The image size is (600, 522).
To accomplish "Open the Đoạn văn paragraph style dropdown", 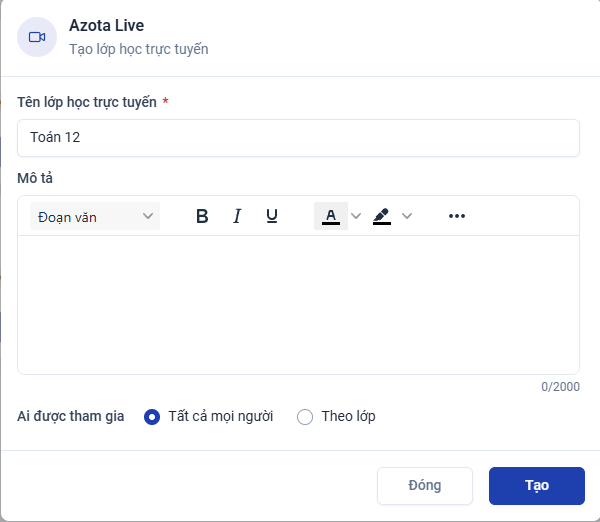I will (95, 216).
